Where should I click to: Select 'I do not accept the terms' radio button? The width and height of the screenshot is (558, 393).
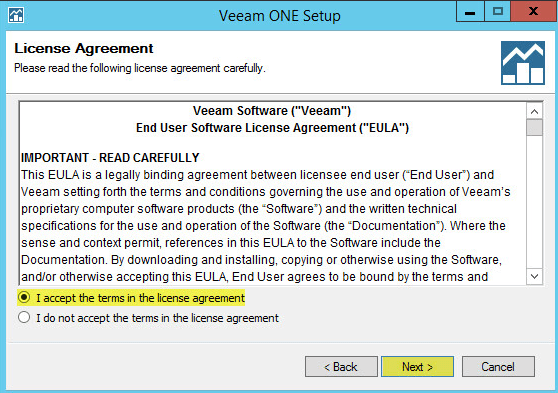24,317
